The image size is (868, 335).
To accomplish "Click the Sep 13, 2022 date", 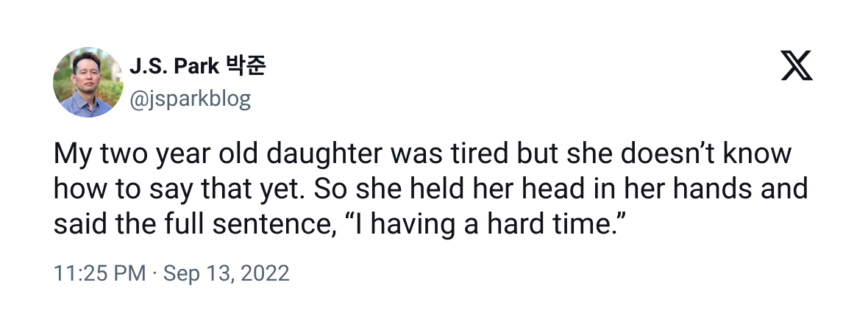I will coord(226,274).
